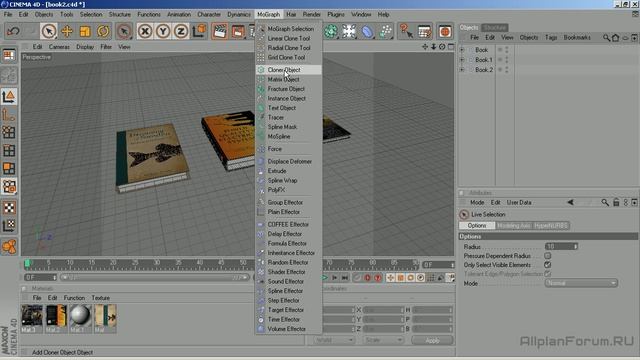Choose Matrix Object from MoGraph menu
Screen dimensions: 640x360
pyautogui.click(x=289, y=79)
